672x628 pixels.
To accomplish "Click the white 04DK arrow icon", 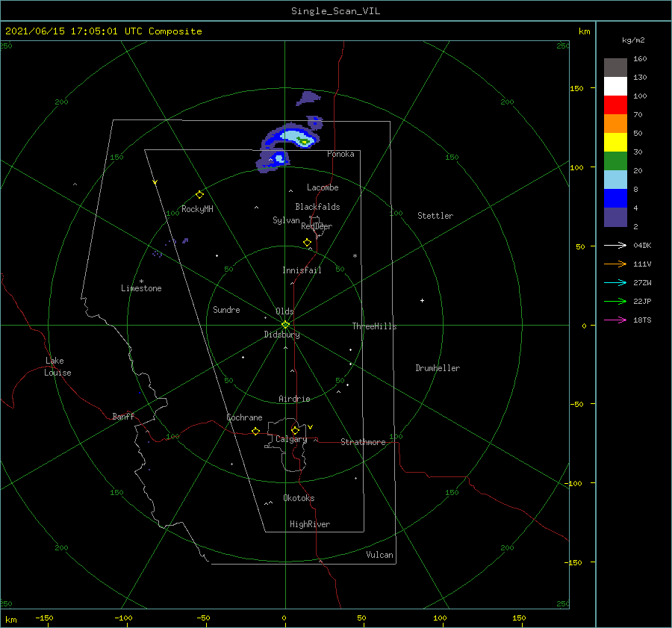I will pyautogui.click(x=615, y=245).
